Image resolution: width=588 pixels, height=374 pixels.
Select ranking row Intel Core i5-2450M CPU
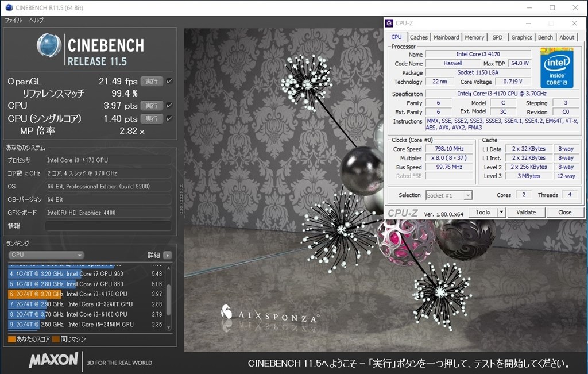click(86, 325)
